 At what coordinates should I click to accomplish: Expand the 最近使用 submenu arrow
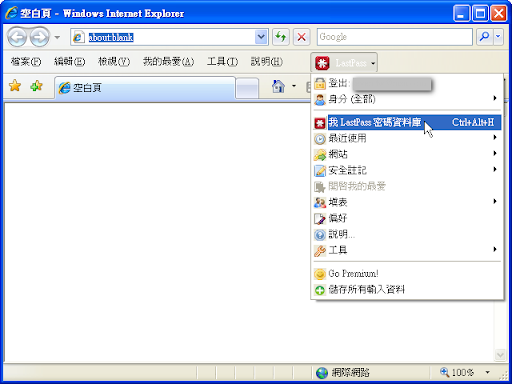[x=495, y=137]
